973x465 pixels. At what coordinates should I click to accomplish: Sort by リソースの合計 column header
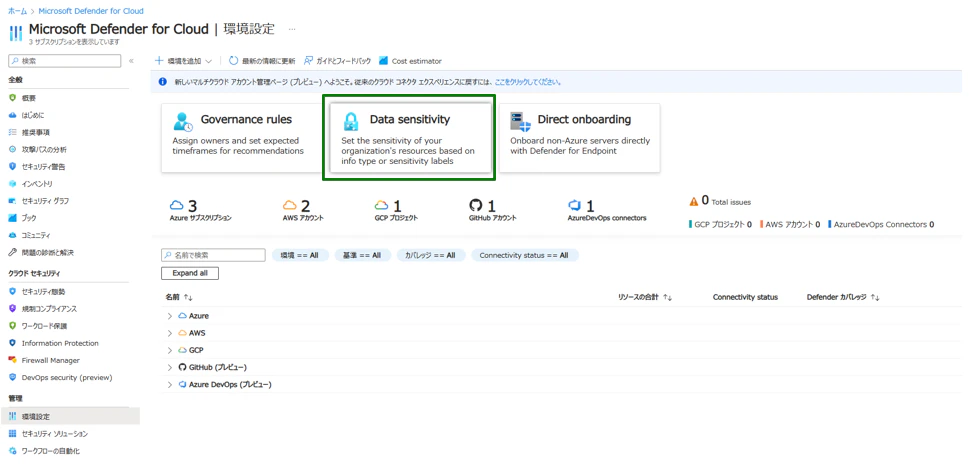coord(645,297)
